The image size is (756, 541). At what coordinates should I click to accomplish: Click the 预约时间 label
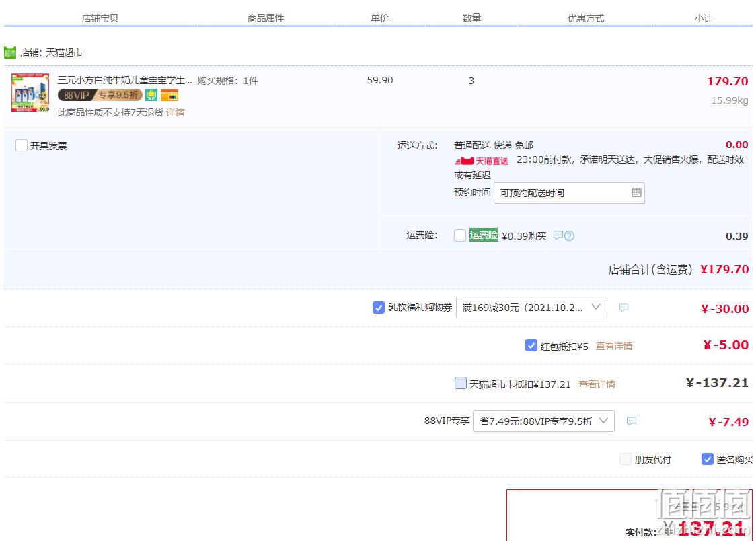(472, 193)
